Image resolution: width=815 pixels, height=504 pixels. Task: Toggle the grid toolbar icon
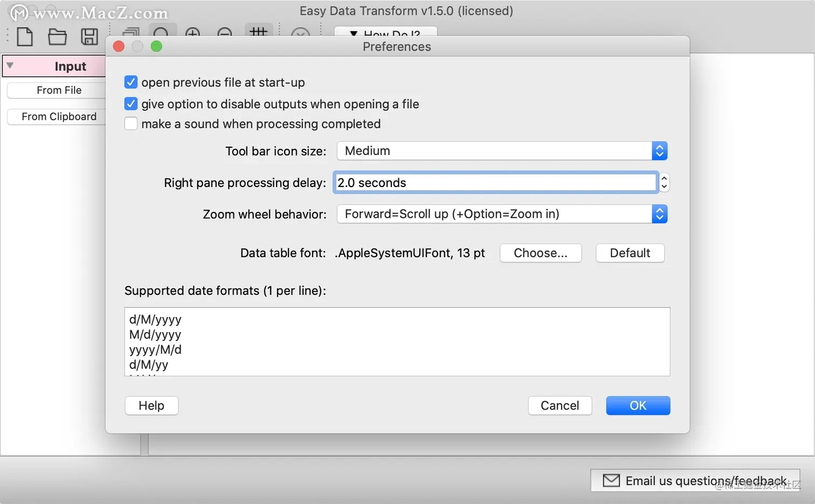point(259,31)
